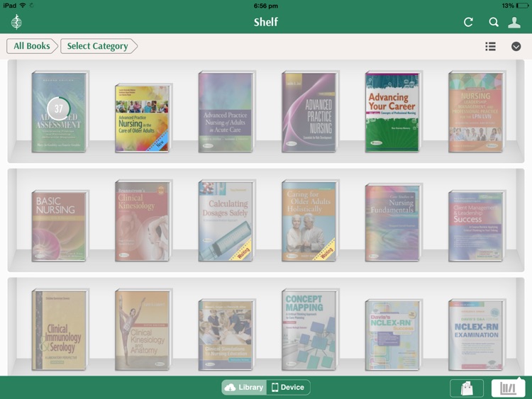
Task: Switch to list view icon
Action: coord(490,46)
